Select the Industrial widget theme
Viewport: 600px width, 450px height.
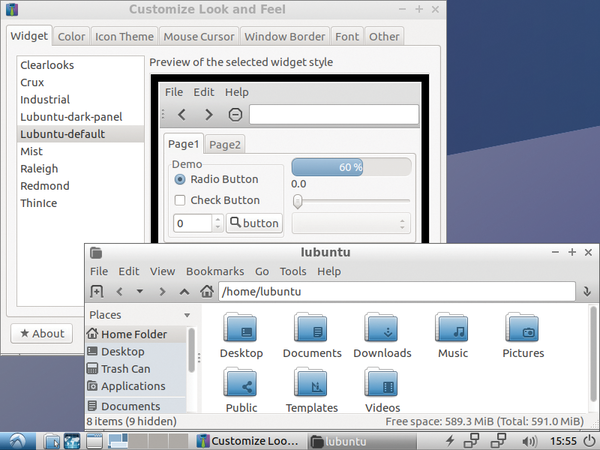tap(80, 99)
